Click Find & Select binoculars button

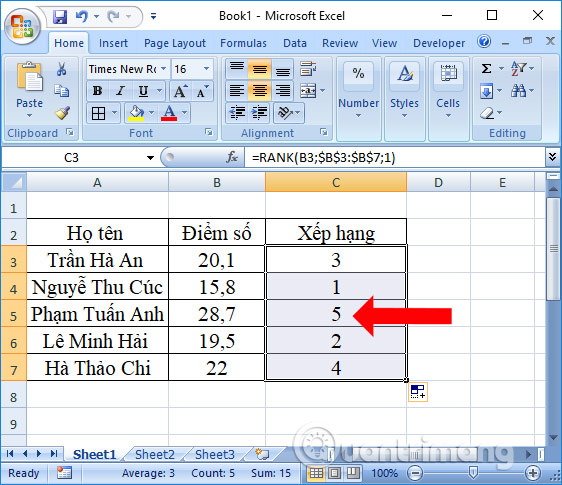(x=519, y=91)
